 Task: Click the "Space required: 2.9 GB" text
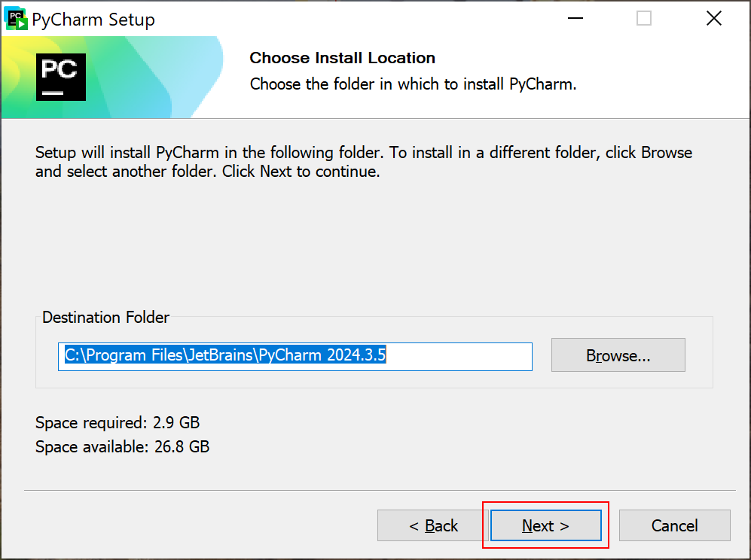118,423
